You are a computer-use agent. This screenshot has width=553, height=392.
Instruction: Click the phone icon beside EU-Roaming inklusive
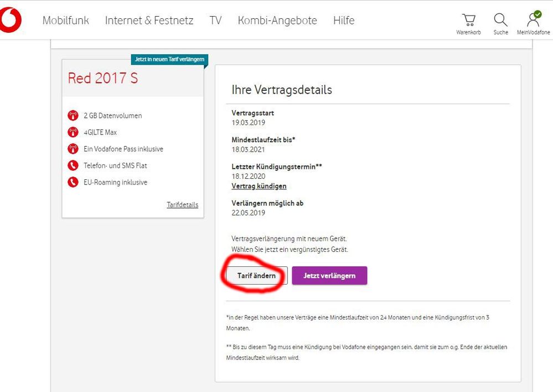(73, 182)
